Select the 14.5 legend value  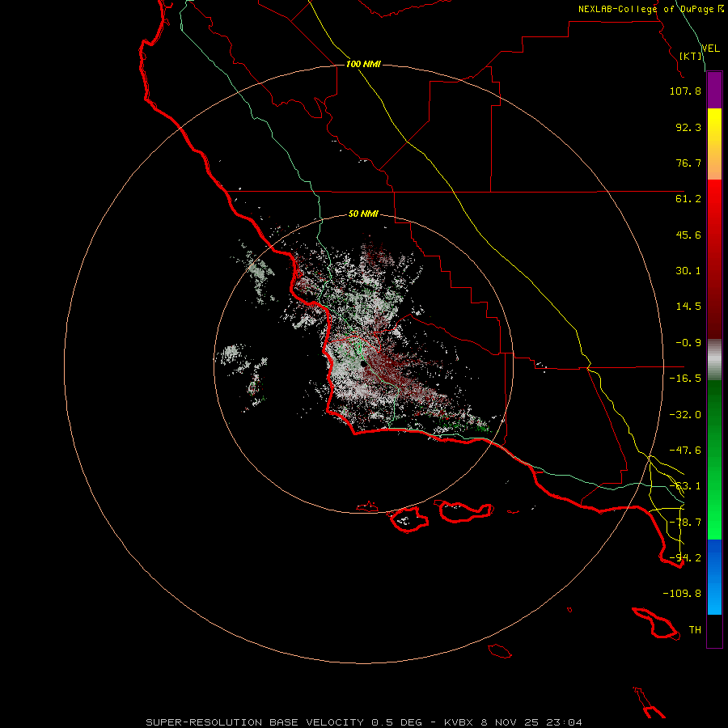click(x=688, y=307)
